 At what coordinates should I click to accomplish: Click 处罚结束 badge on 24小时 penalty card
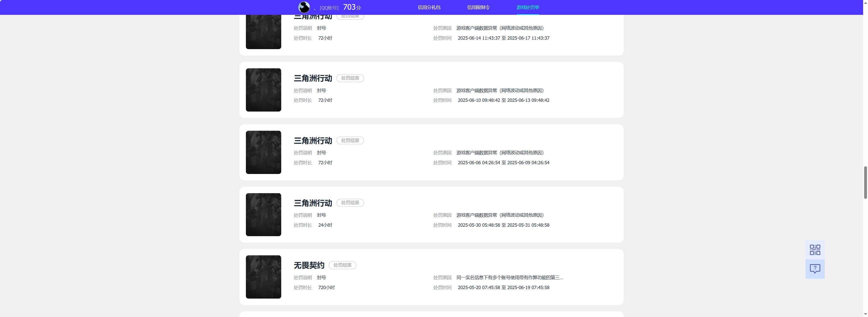pos(350,203)
